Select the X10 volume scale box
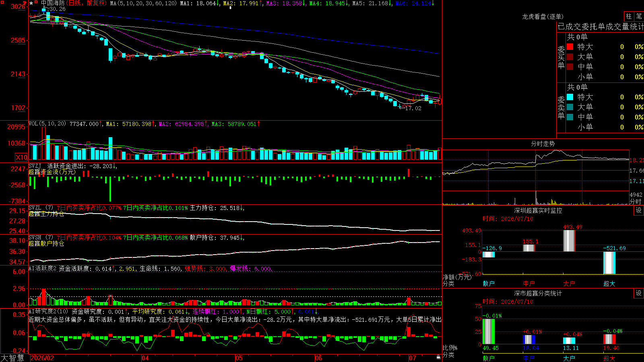 21,157
